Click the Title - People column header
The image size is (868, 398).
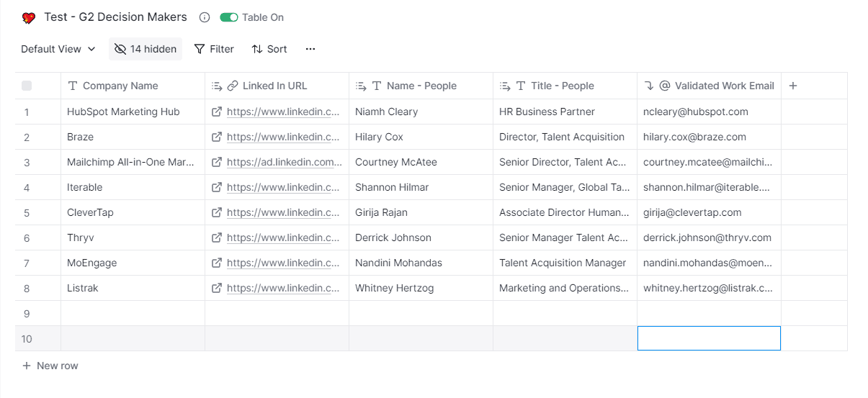tap(562, 86)
